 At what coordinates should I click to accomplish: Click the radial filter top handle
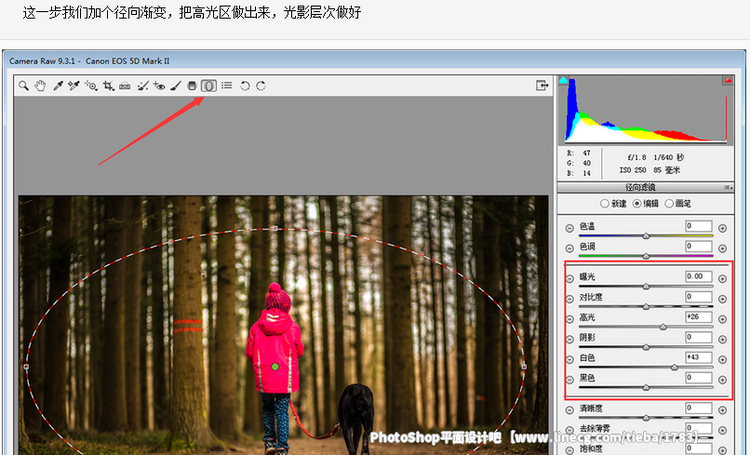coord(274,229)
